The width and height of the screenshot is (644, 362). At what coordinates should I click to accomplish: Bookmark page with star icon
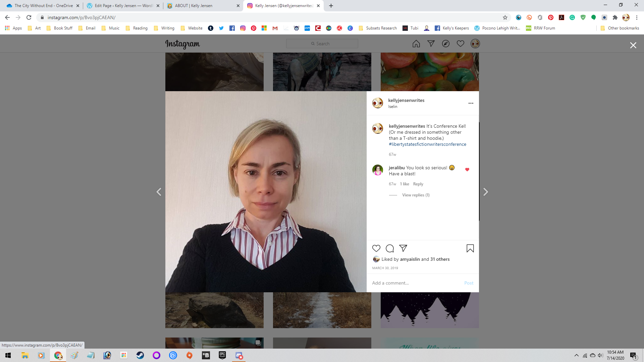pos(505,17)
